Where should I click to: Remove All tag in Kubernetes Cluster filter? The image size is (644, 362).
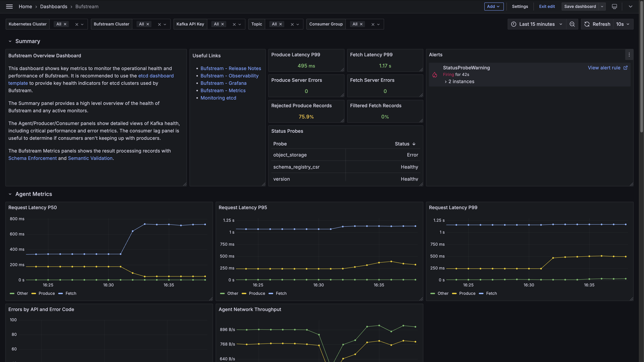[x=65, y=24]
